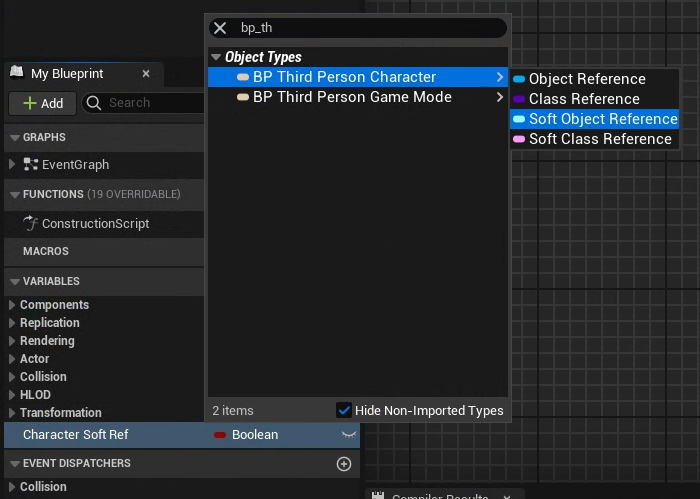Choose Soft Object Reference
700x499 pixels.
[x=594, y=119]
